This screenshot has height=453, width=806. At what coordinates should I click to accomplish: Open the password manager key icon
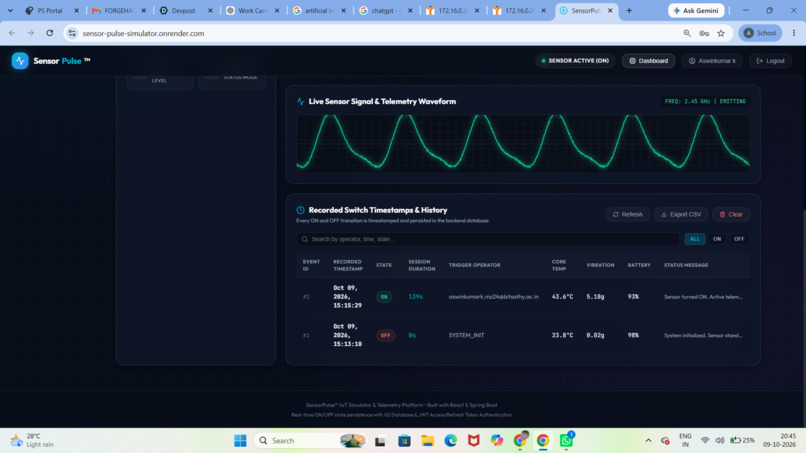[704, 33]
